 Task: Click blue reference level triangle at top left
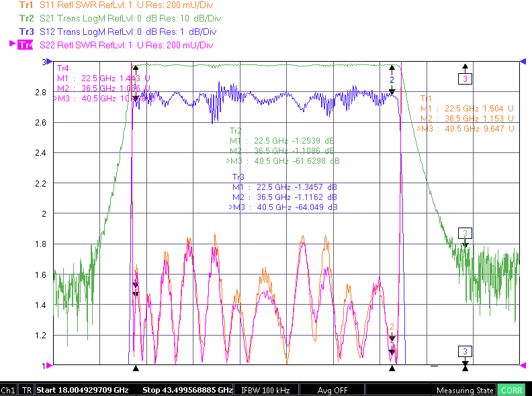50,61
